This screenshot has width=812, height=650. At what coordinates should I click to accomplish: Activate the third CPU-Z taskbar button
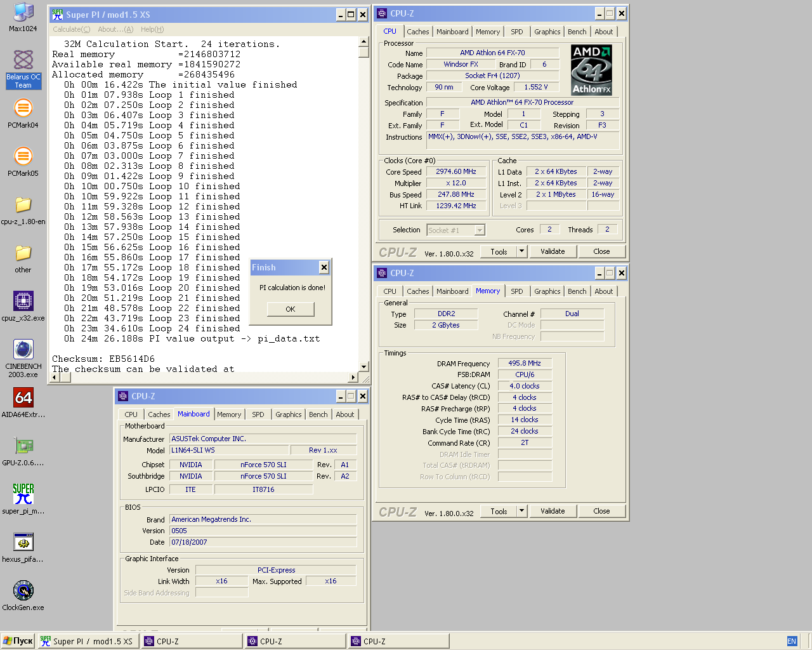(x=399, y=641)
